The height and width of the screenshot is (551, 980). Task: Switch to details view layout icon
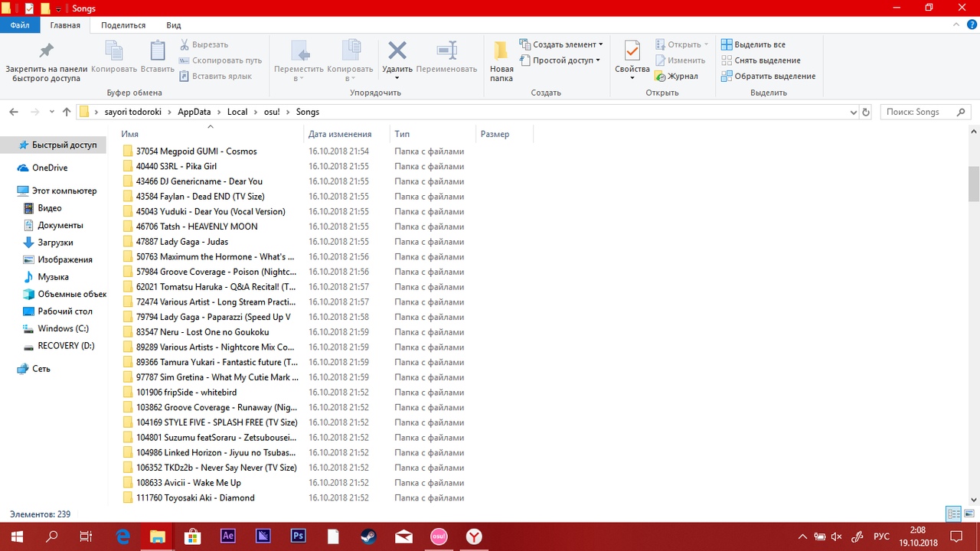(x=953, y=514)
